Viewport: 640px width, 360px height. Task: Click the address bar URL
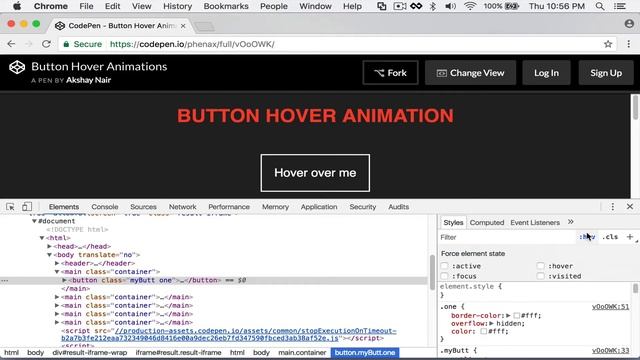[x=192, y=44]
